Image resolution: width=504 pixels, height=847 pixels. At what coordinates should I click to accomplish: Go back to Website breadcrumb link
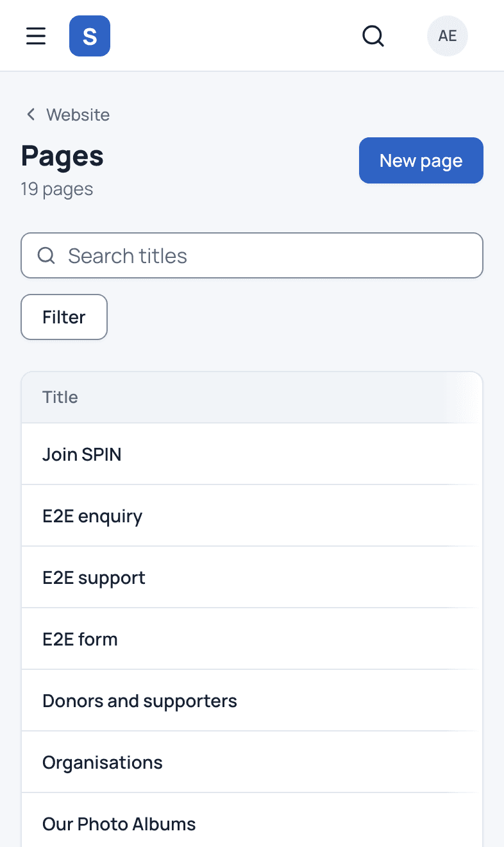coord(78,115)
